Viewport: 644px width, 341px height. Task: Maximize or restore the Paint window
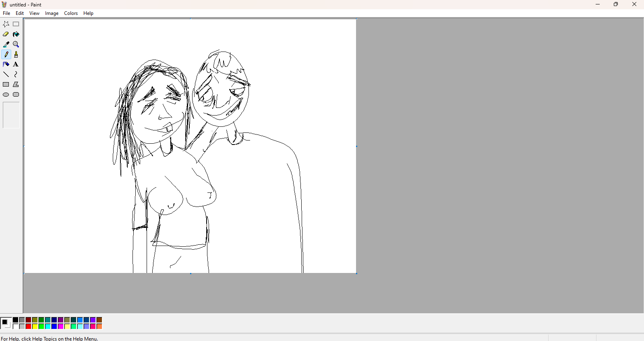[x=616, y=4]
